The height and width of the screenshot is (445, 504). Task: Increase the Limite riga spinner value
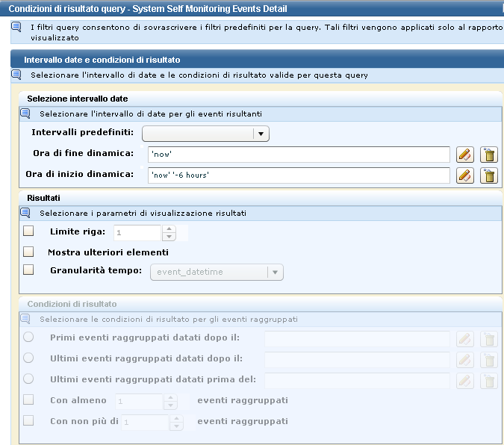click(x=169, y=228)
